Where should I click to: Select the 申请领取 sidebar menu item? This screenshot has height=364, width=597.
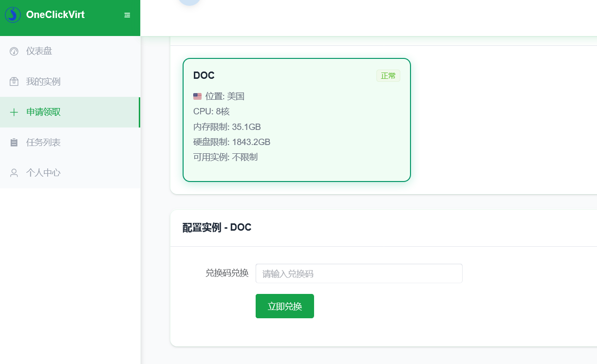pos(43,112)
